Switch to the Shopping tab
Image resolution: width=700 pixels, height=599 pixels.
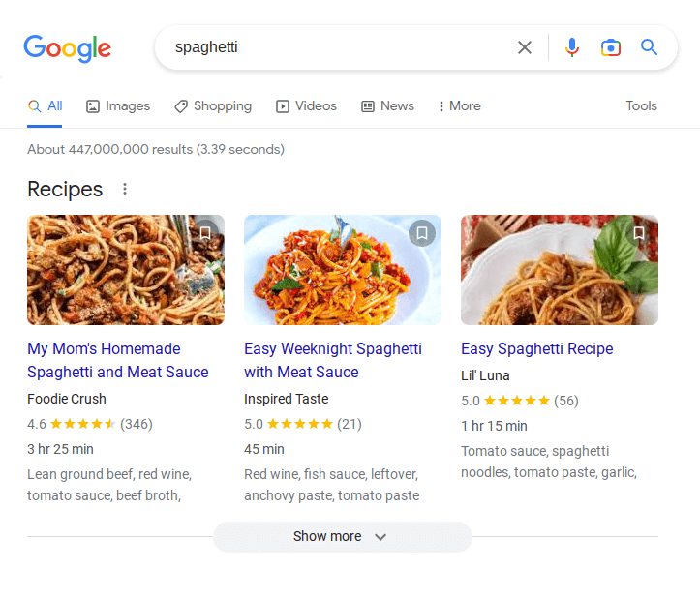click(213, 106)
